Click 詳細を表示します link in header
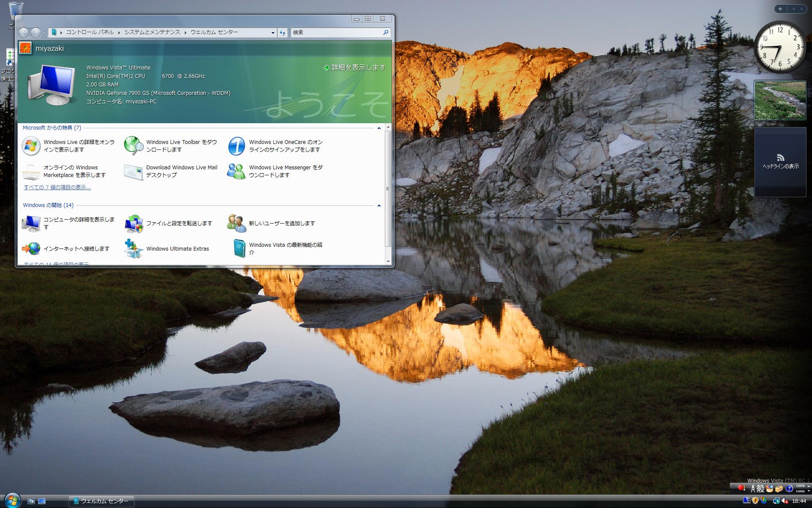 point(358,67)
